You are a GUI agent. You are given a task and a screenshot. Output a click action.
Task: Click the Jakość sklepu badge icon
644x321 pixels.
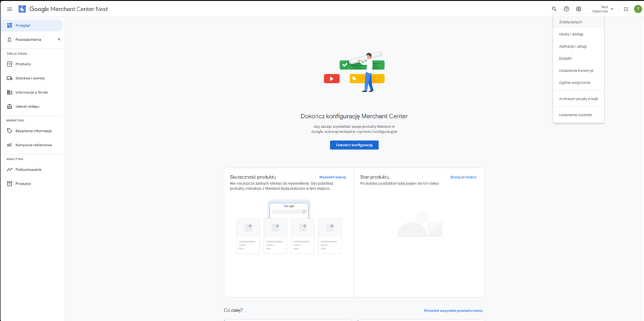click(x=9, y=106)
